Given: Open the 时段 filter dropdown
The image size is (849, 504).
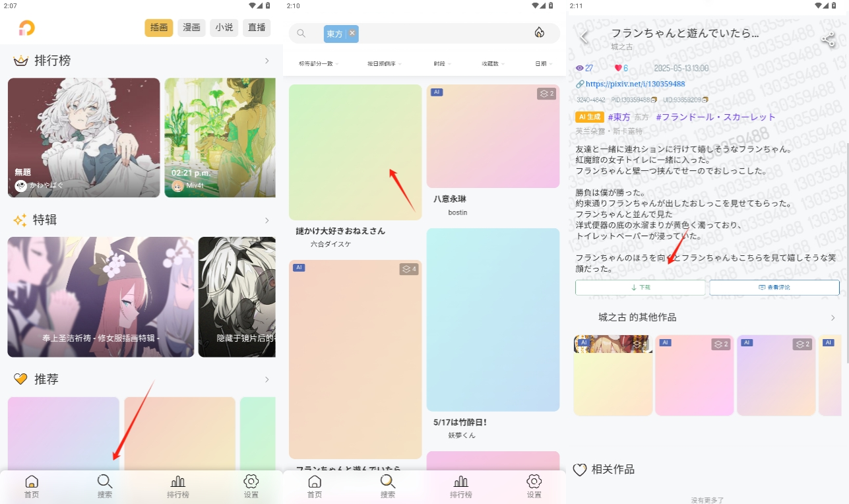Looking at the screenshot, I should [x=441, y=64].
